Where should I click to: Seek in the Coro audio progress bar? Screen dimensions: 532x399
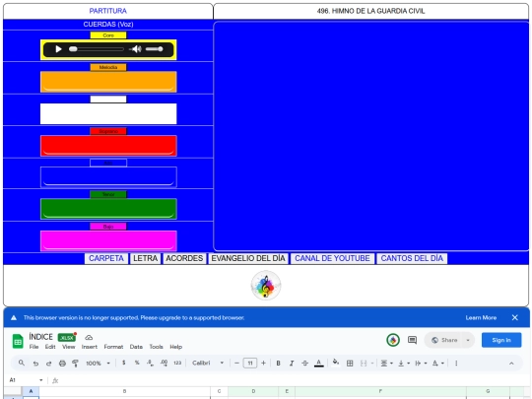tap(97, 49)
